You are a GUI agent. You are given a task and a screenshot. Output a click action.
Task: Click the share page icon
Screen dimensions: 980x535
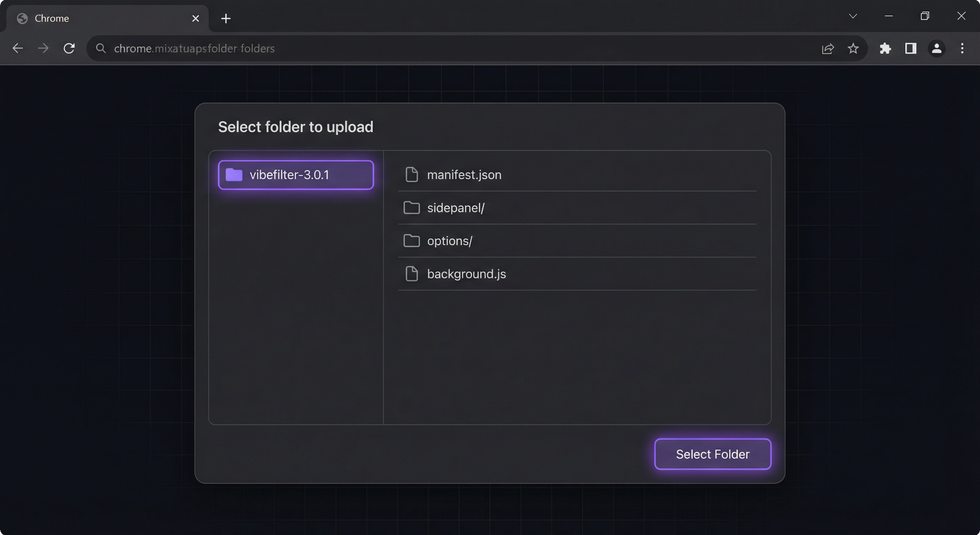828,48
